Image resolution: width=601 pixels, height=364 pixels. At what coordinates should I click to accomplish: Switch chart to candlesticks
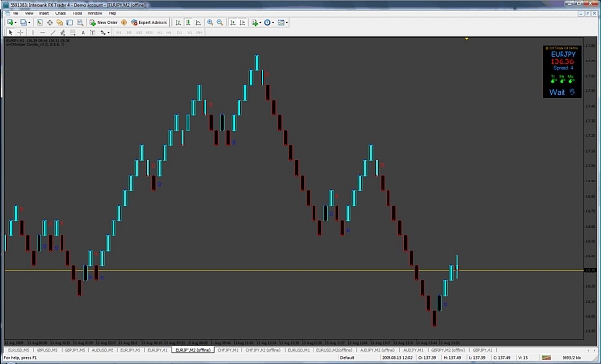pos(188,23)
